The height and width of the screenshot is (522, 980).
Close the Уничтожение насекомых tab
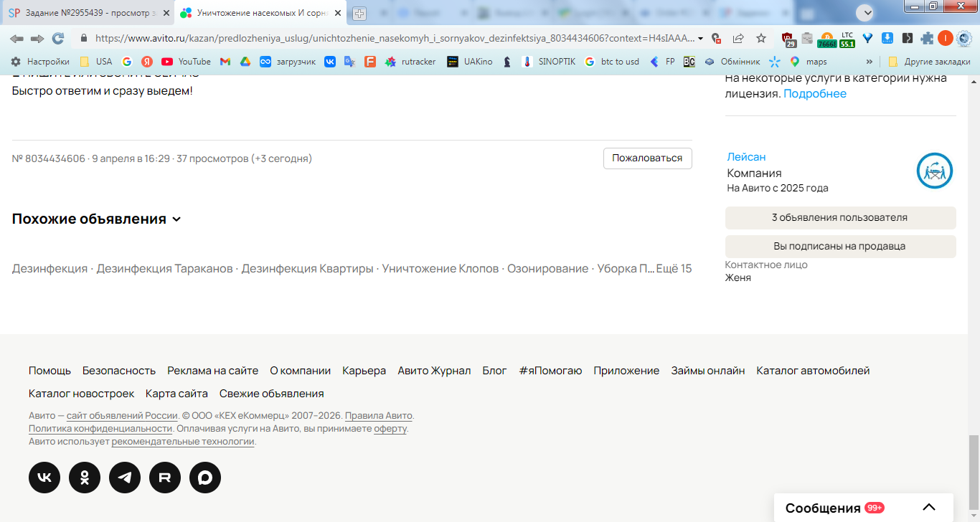click(337, 13)
